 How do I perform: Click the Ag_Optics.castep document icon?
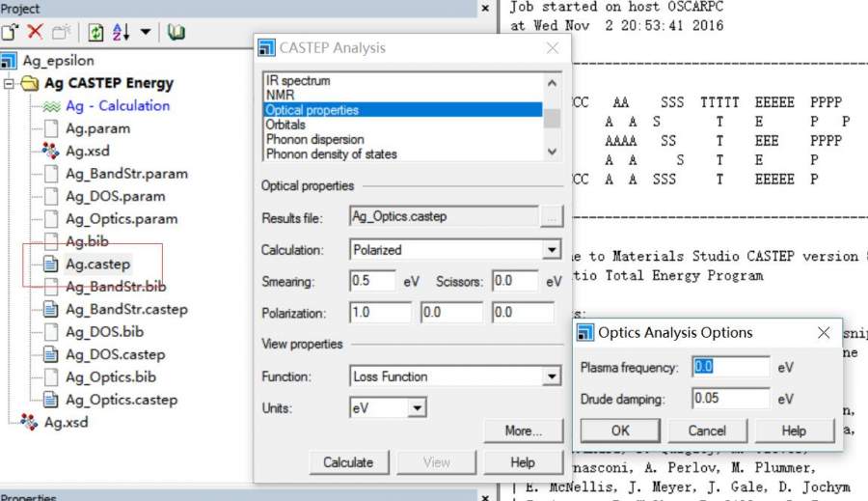(x=50, y=401)
